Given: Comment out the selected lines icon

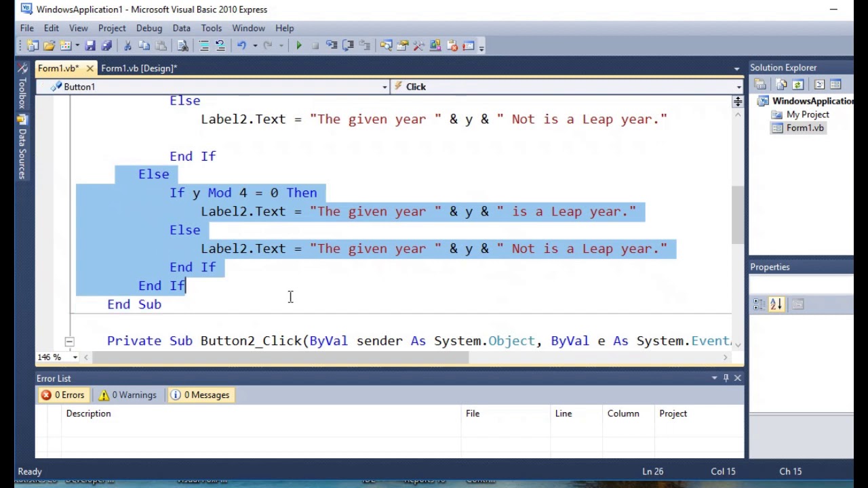Looking at the screenshot, I should 203,45.
